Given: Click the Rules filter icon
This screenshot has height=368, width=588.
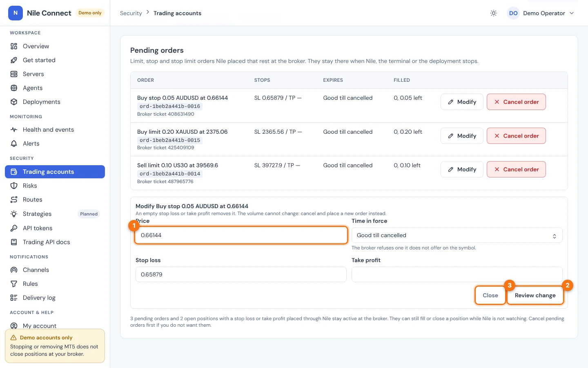Looking at the screenshot, I should pyautogui.click(x=14, y=284).
